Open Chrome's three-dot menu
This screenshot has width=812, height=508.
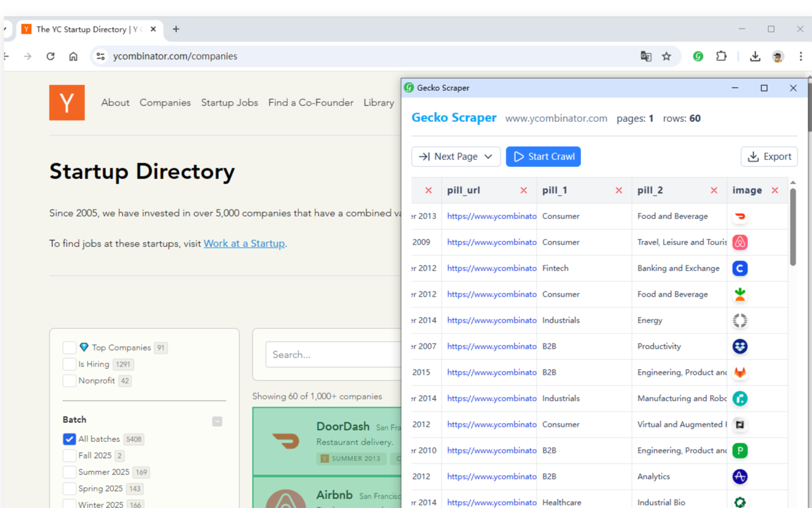[801, 56]
